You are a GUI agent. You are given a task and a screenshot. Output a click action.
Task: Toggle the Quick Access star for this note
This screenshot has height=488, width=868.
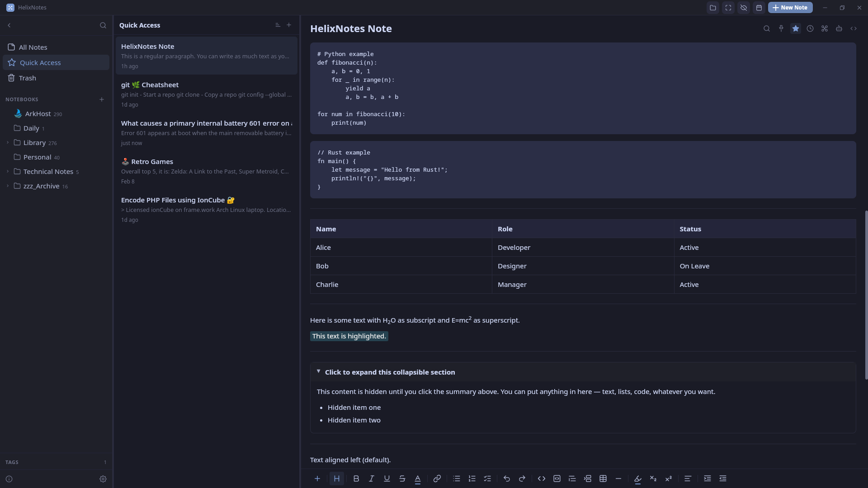[796, 28]
